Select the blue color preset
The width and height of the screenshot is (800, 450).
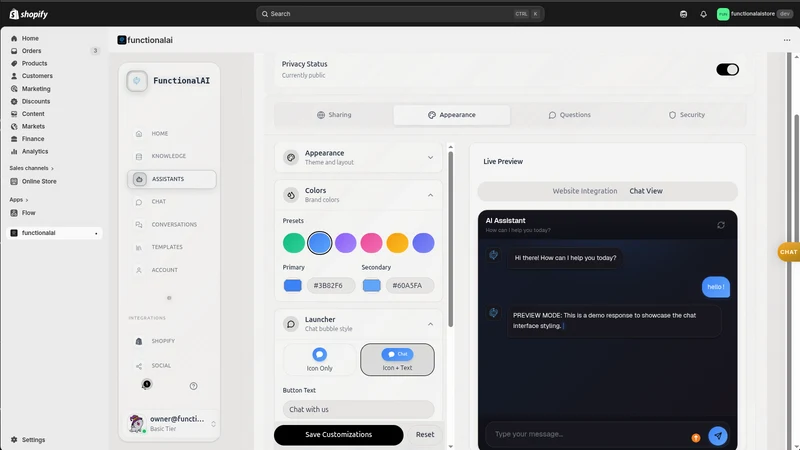point(320,243)
